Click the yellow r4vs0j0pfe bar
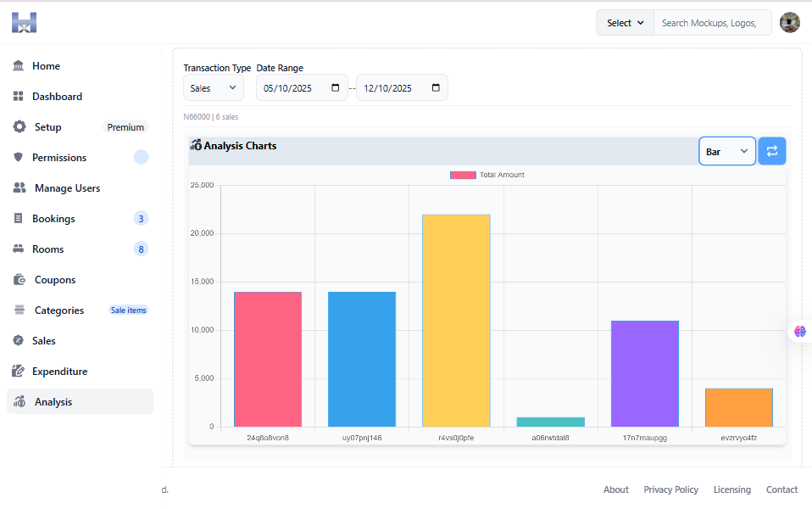Image resolution: width=812 pixels, height=509 pixels. pyautogui.click(x=456, y=321)
